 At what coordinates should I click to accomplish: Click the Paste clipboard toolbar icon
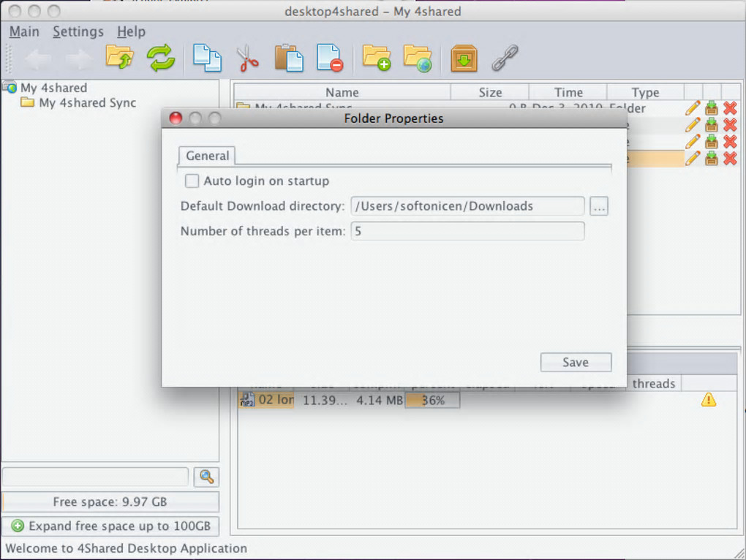[x=289, y=58]
